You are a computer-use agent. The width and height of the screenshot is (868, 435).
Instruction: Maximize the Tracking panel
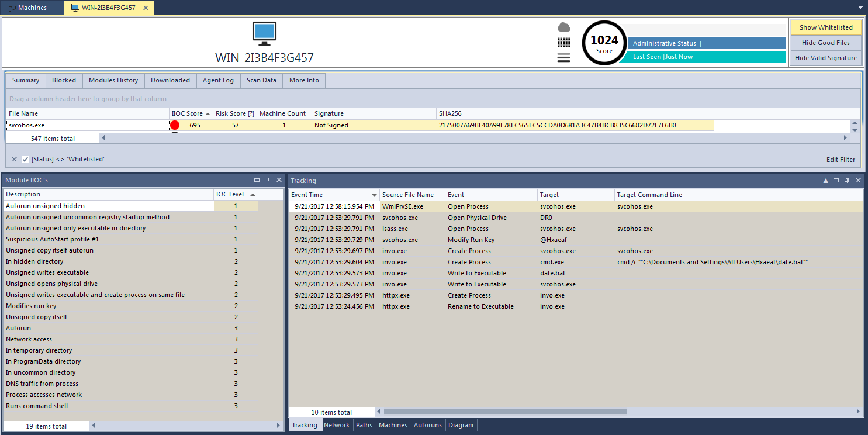point(836,181)
